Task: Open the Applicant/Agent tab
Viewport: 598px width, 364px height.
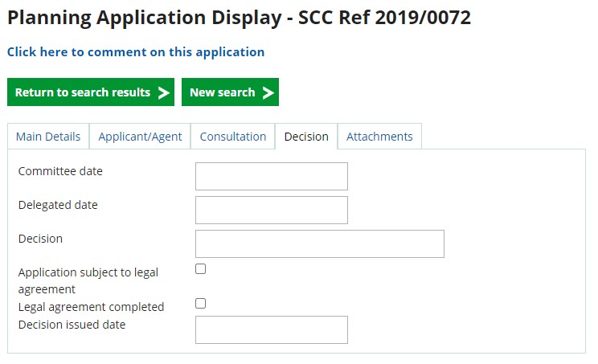Action: point(140,137)
